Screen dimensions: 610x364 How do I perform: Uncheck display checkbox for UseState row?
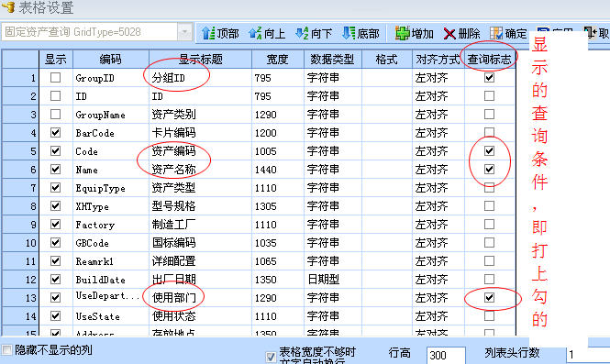click(x=56, y=315)
